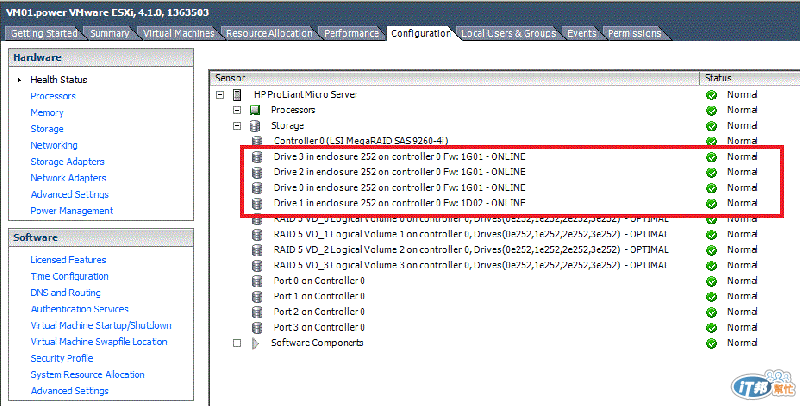This screenshot has height=406, width=800.
Task: Click the Drive 2 disk icon
Action: coord(257,172)
